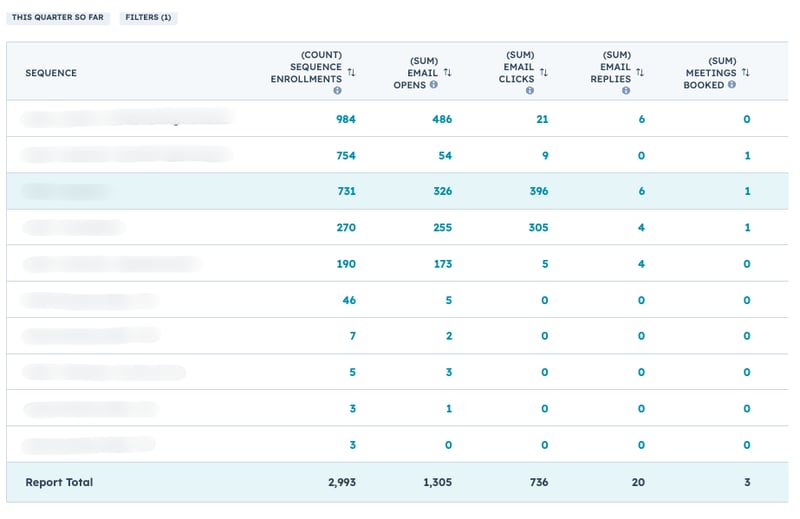Open email opens value 1 in the table
This screenshot has height=519, width=800.
449,409
